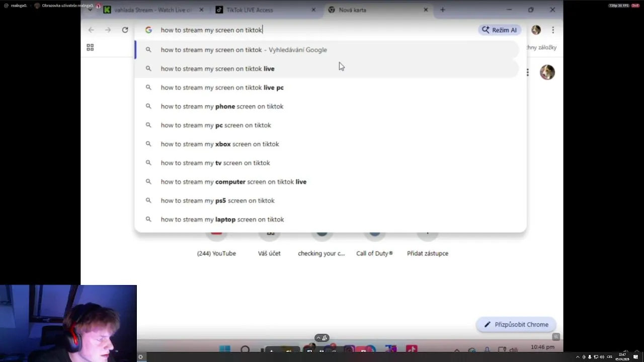Show hidden tray icons chevron on host taskbar
This screenshot has width=644, height=362.
click(578, 357)
